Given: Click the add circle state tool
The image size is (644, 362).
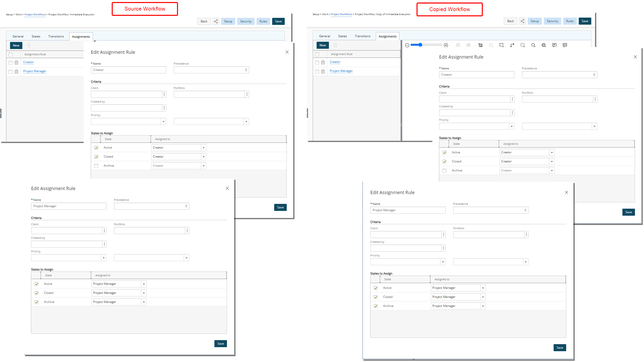Looking at the screenshot, I should coord(491,45).
